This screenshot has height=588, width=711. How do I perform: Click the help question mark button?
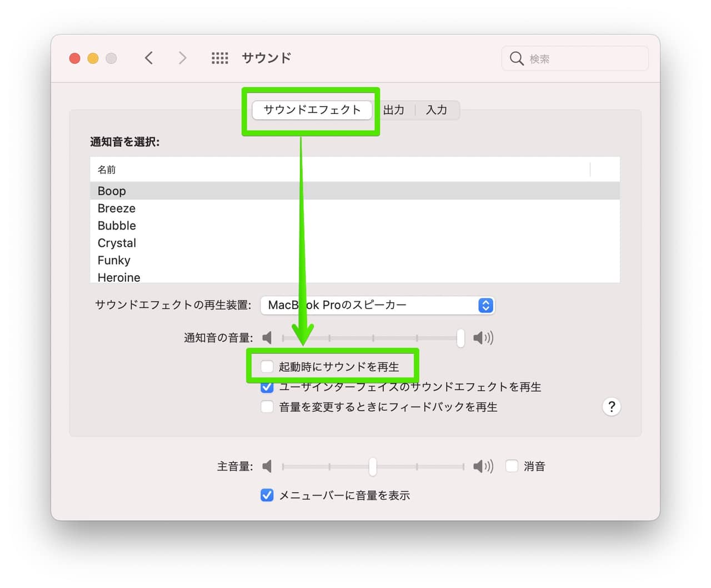point(611,407)
